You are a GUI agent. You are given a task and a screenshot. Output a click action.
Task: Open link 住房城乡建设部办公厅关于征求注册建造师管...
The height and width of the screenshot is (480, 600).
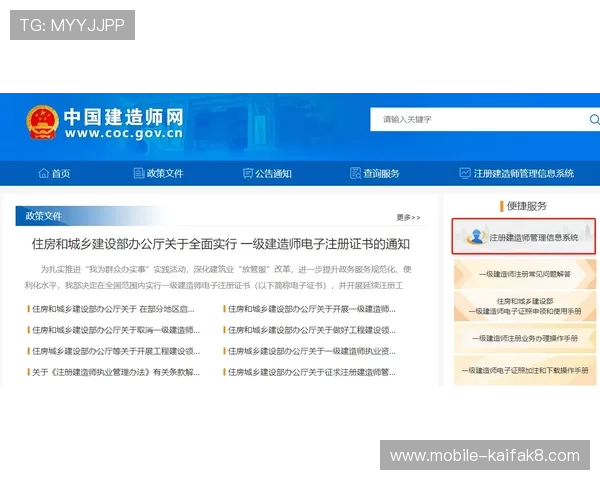pos(310,372)
